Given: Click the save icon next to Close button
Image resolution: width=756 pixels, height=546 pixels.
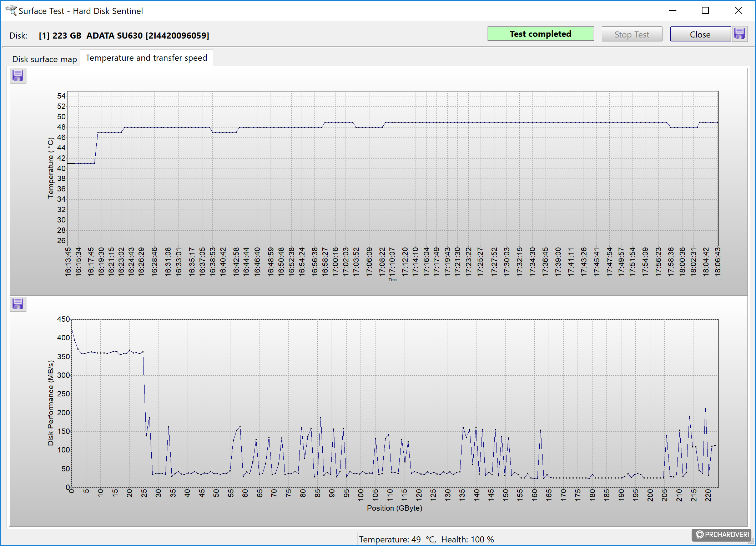Looking at the screenshot, I should pos(740,34).
